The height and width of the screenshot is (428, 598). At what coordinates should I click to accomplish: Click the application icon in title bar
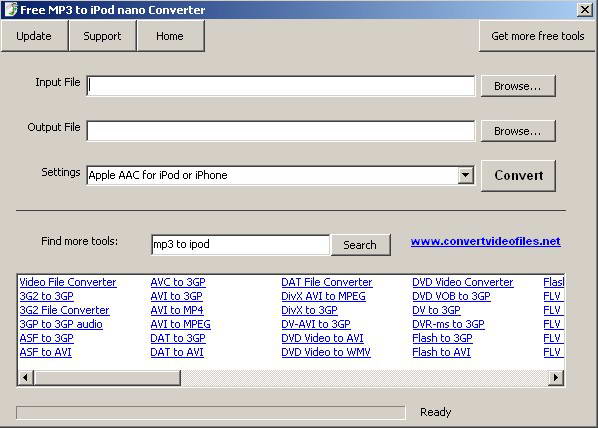pos(11,10)
